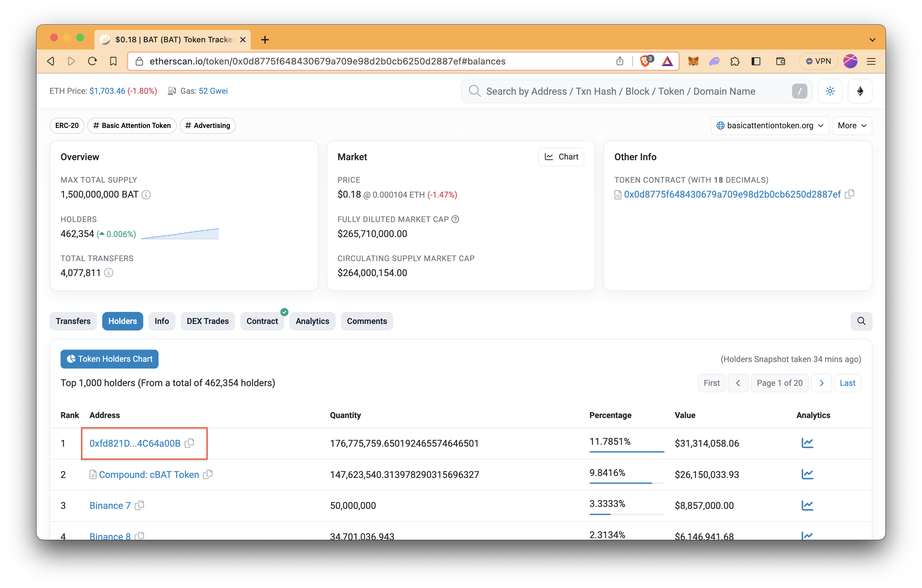Switch to the Contract tab
Screen dimensions: 922x588
[262, 321]
